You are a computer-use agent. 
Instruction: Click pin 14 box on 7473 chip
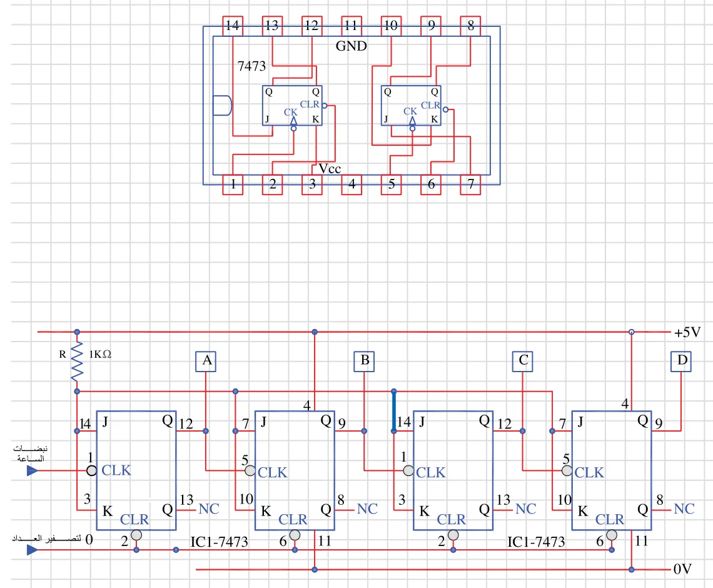point(233,26)
